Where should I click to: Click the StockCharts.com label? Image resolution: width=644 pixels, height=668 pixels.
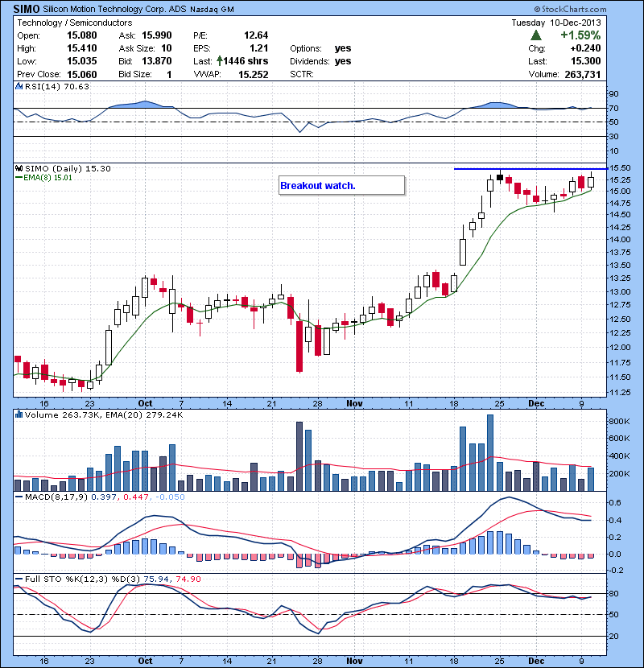(x=570, y=9)
